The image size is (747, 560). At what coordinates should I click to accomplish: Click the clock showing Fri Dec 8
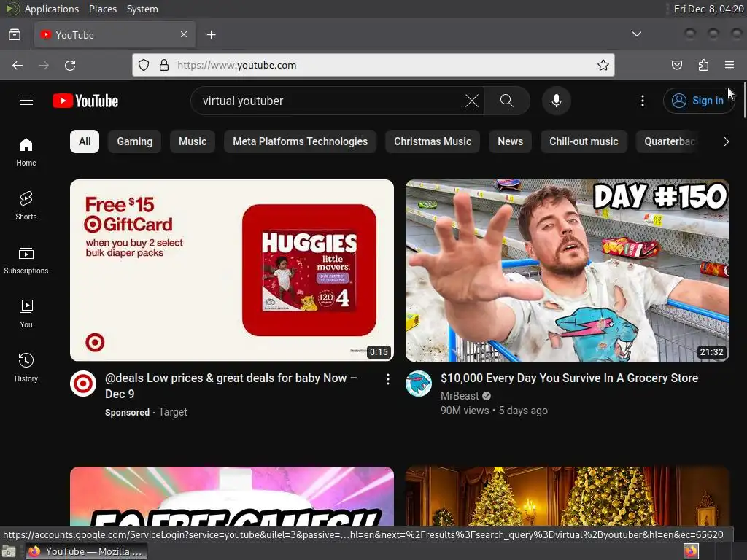pyautogui.click(x=708, y=9)
